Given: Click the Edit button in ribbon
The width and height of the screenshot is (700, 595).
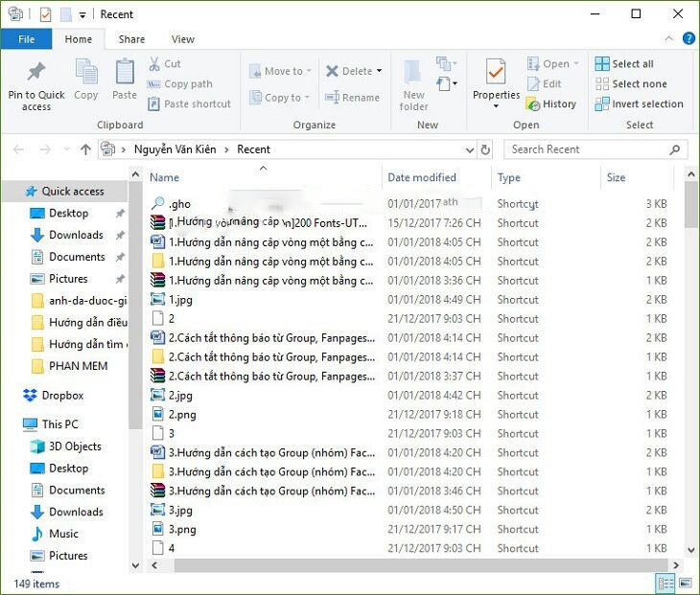Looking at the screenshot, I should point(545,84).
